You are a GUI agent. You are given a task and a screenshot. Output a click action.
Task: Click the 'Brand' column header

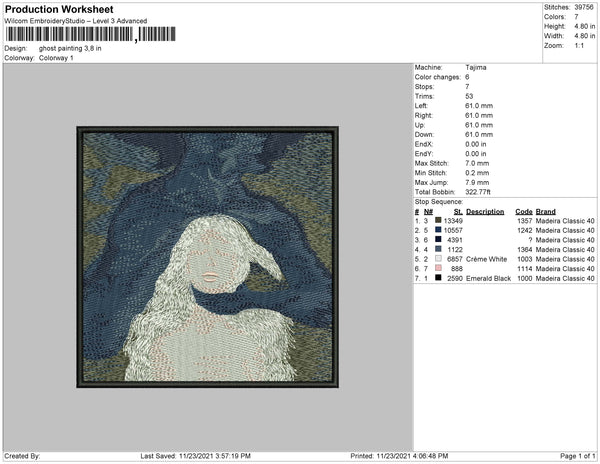point(546,212)
